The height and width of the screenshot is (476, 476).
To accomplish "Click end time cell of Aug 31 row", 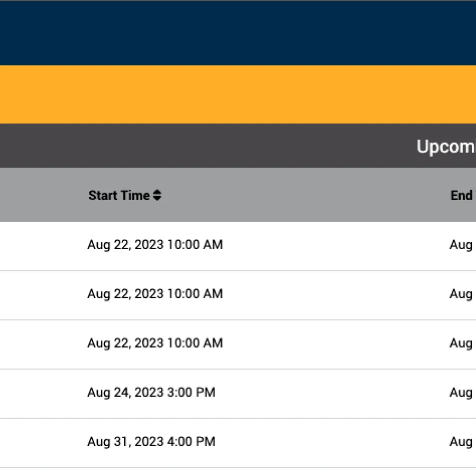I will 461,442.
